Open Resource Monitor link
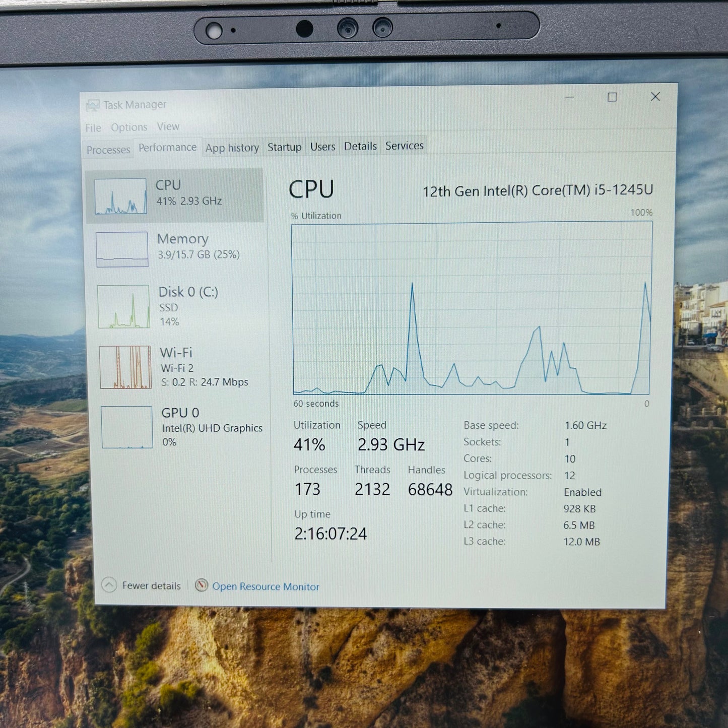This screenshot has height=728, width=728. (x=266, y=586)
